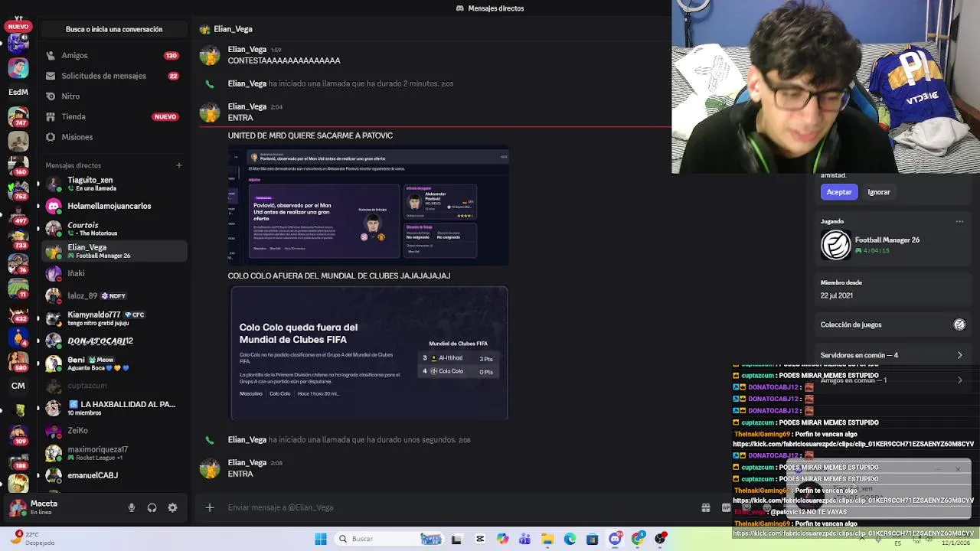The image size is (980, 551).
Task: Open server icon with 747 badge
Action: coord(18,117)
